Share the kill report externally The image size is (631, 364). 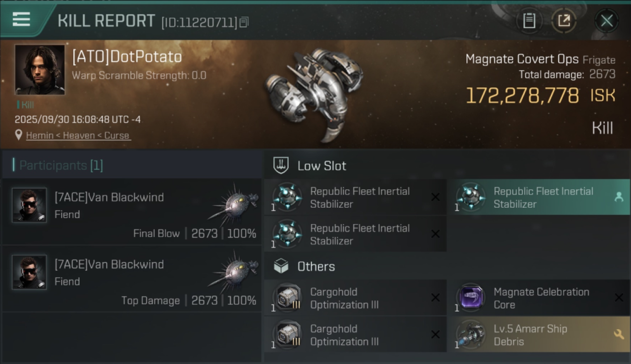(x=564, y=20)
